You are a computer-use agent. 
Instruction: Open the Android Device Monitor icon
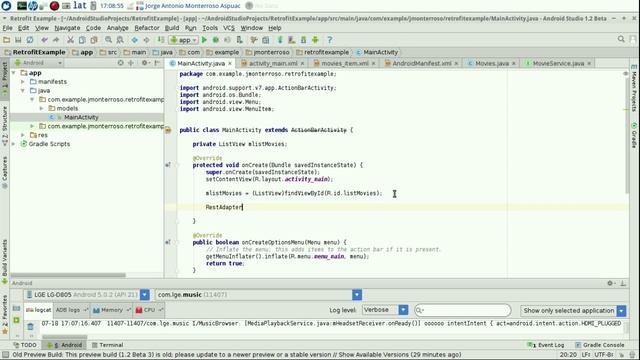click(315, 40)
